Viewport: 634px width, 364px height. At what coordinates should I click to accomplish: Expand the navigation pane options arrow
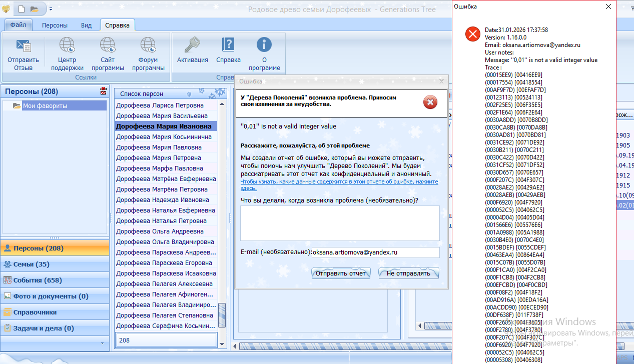click(x=102, y=344)
